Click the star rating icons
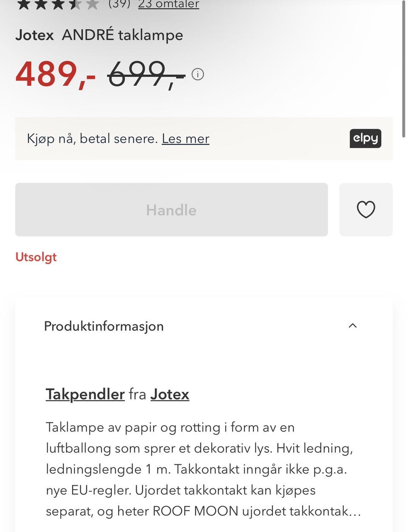This screenshot has height=532, width=408. click(57, 4)
